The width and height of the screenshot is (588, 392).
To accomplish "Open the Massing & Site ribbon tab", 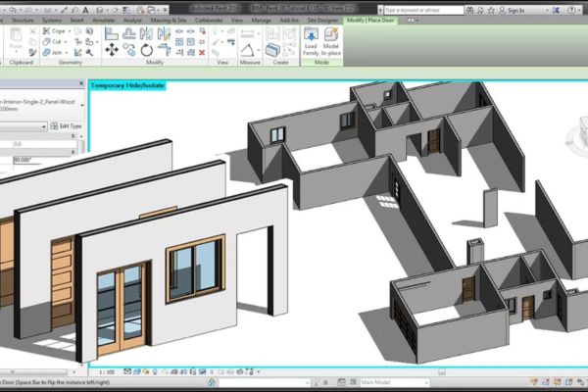I will click(168, 21).
